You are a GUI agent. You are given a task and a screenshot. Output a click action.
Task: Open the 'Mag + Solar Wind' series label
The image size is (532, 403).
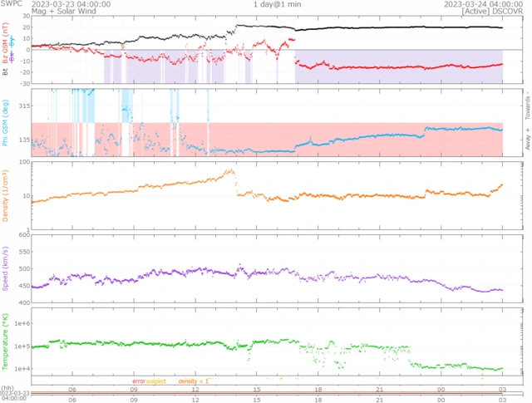pyautogui.click(x=67, y=12)
